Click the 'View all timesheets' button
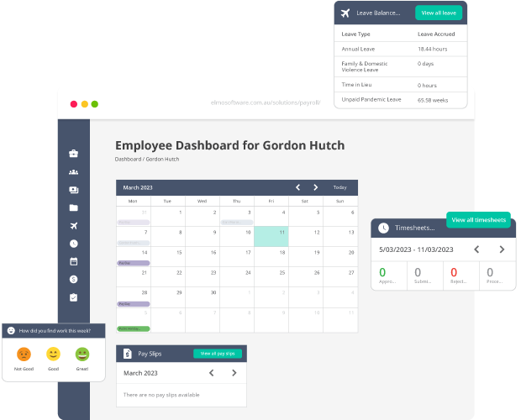 [x=478, y=220]
